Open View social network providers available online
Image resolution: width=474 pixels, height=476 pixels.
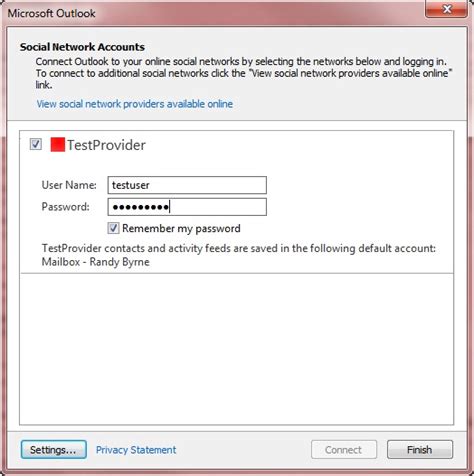pos(135,104)
